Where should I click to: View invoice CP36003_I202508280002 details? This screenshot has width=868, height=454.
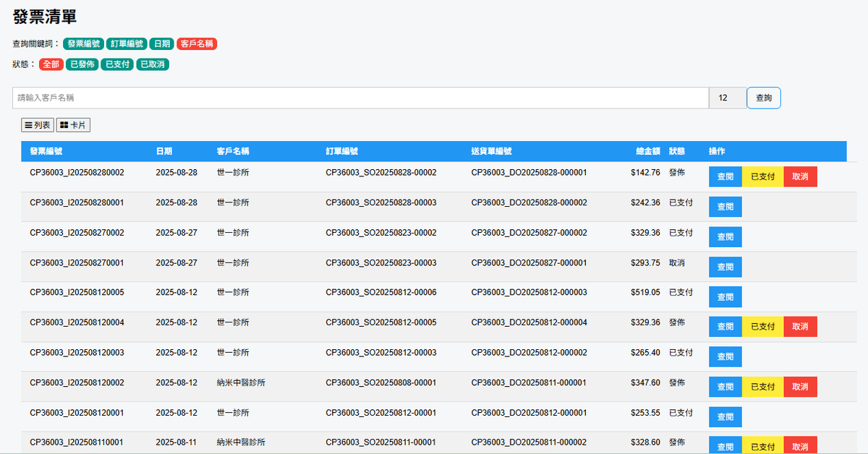[x=725, y=176]
